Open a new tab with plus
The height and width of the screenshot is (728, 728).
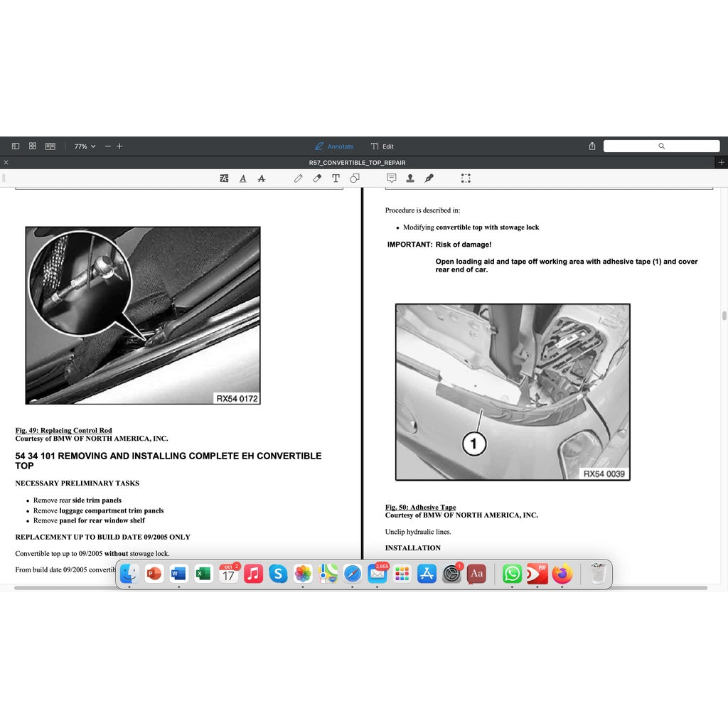[x=722, y=163]
